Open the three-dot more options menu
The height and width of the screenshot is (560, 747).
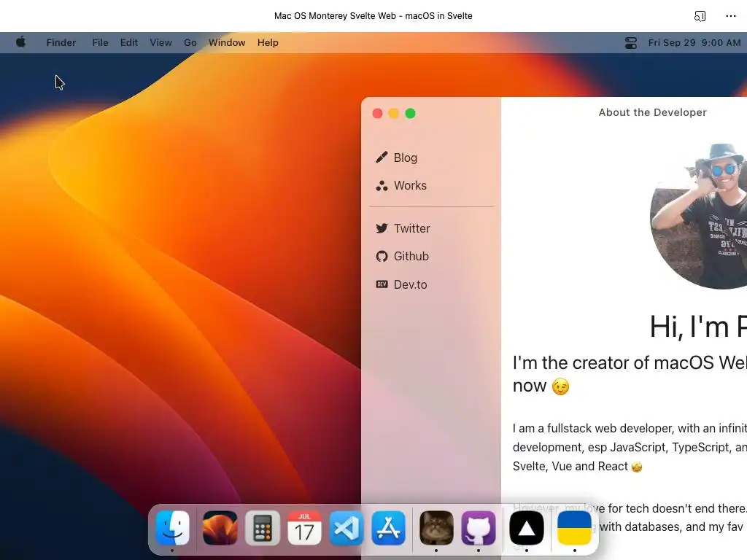[731, 16]
